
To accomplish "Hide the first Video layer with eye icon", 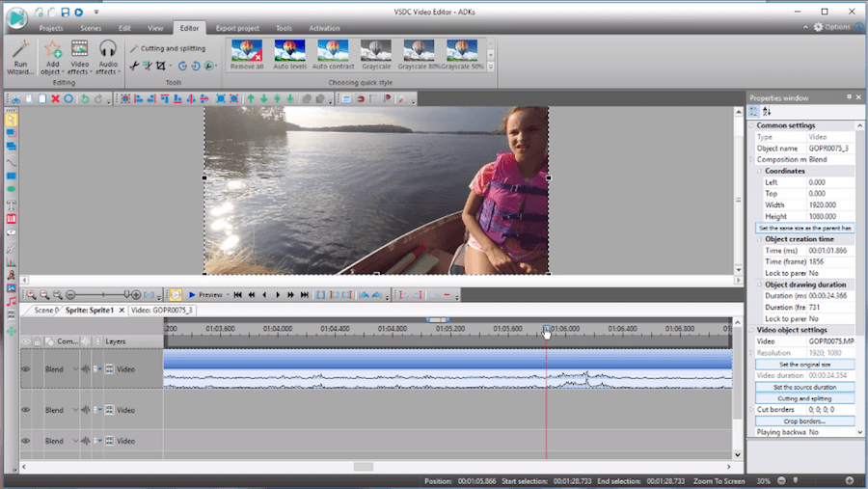I will [x=26, y=368].
